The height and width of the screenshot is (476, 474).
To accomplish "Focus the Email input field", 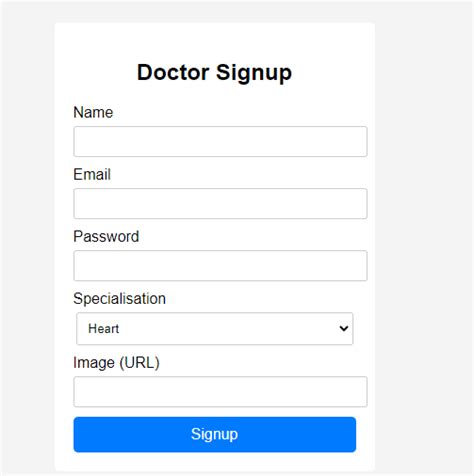I will (220, 203).
